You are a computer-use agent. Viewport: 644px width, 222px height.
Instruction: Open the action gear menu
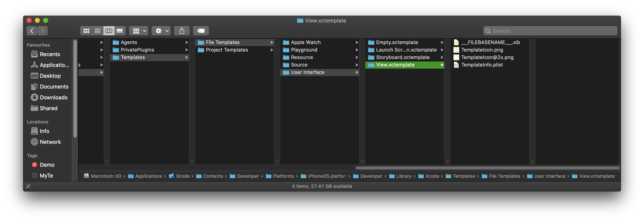click(161, 31)
